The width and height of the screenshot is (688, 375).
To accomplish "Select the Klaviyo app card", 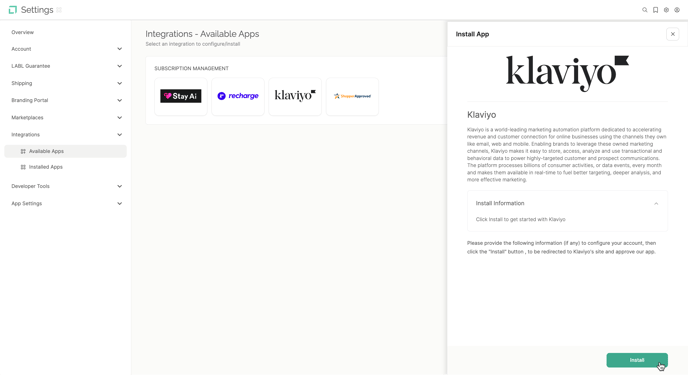I will coord(295,96).
